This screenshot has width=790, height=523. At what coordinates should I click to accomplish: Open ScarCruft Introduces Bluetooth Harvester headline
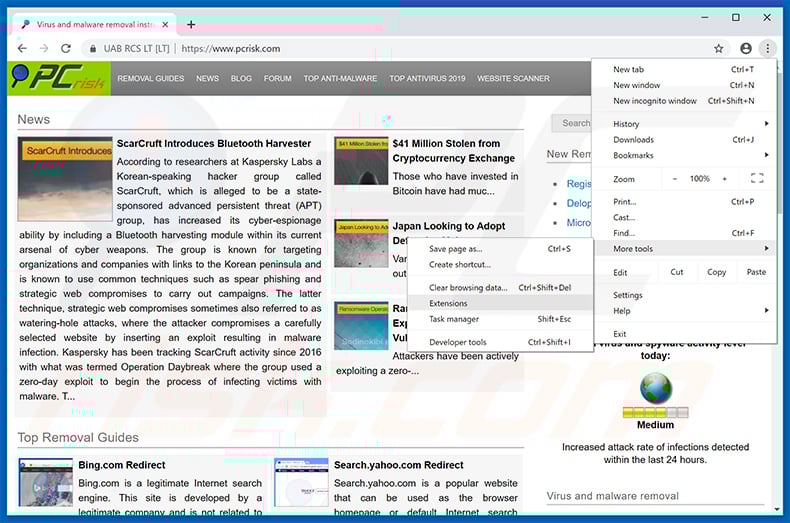pos(214,144)
